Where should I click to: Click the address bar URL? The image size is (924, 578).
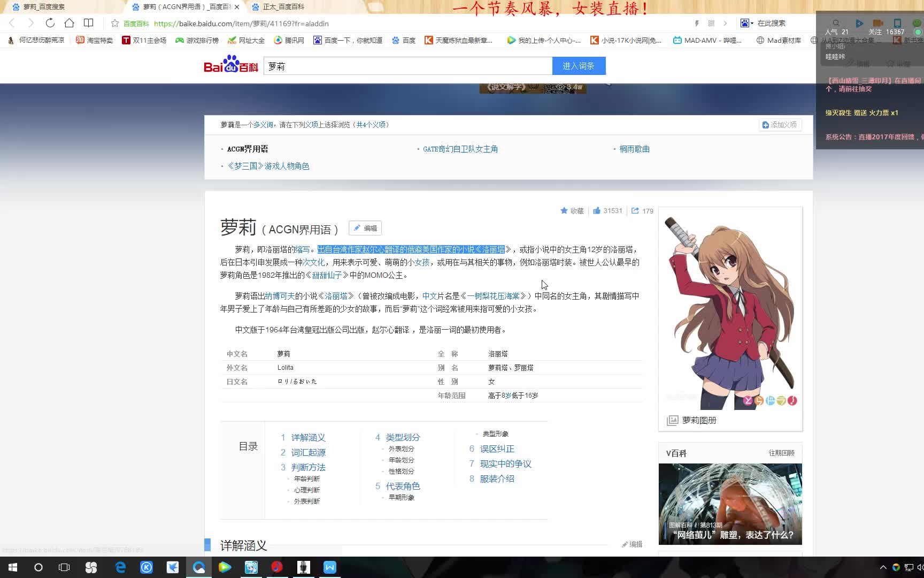(241, 24)
